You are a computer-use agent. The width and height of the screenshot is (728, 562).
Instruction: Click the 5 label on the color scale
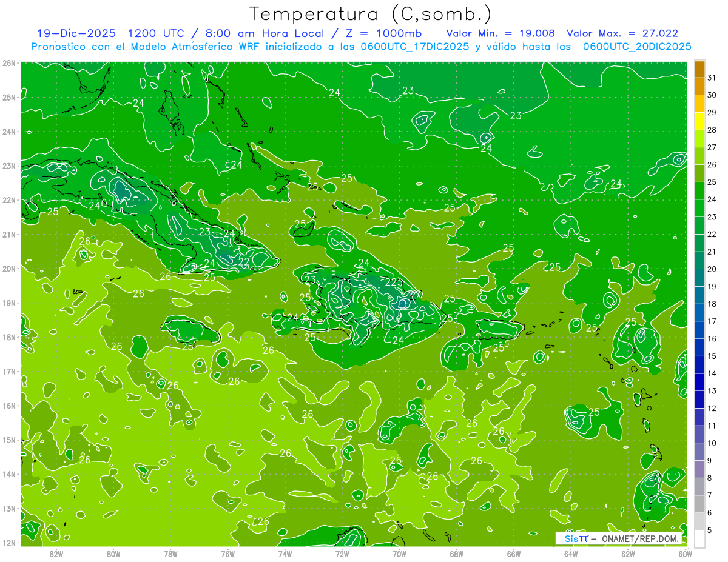(x=710, y=530)
